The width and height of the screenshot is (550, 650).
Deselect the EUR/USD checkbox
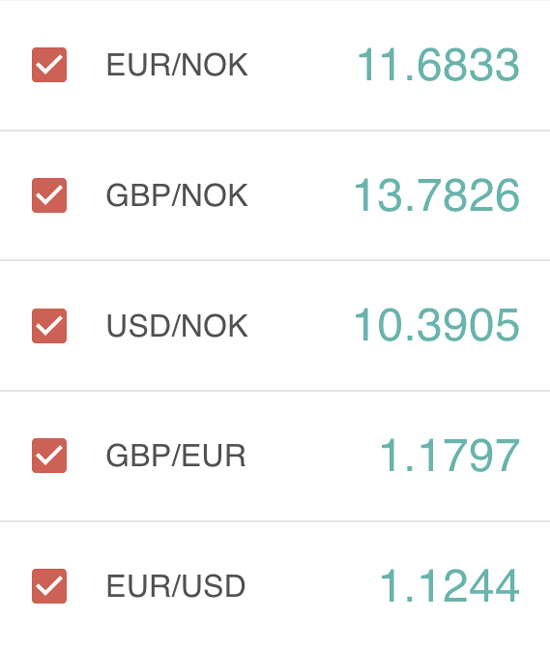(x=49, y=586)
